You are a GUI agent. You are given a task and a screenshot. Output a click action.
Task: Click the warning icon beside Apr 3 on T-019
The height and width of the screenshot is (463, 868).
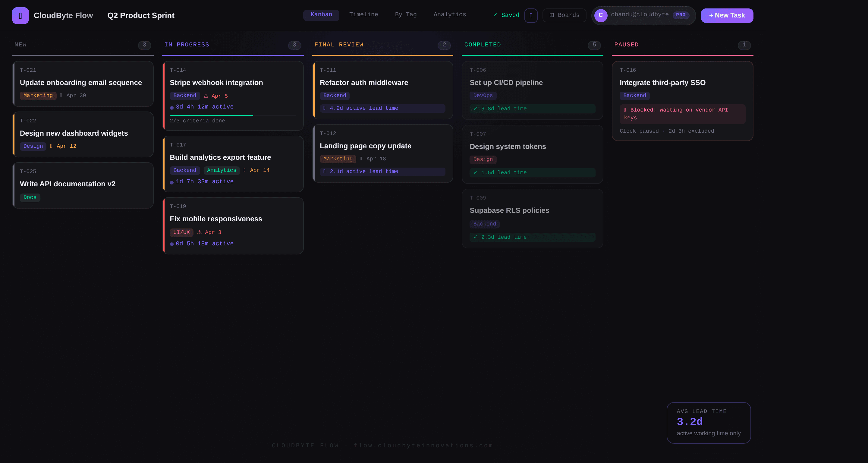(199, 232)
